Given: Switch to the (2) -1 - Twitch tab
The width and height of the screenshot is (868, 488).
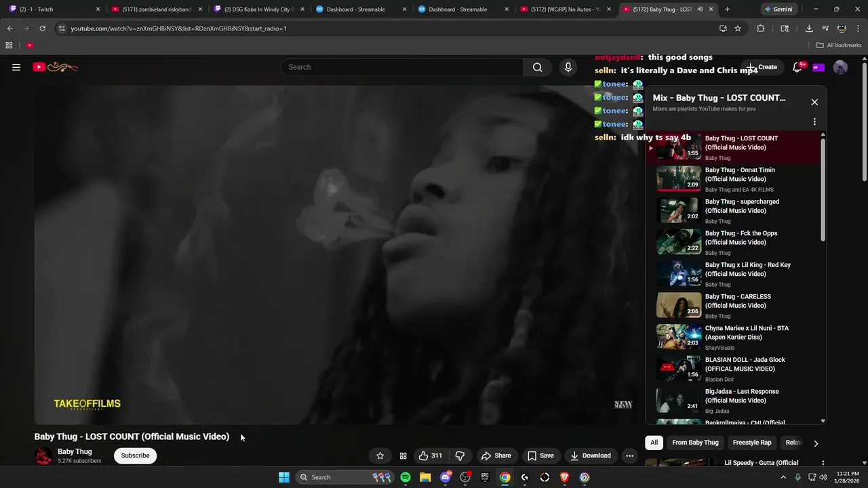Looking at the screenshot, I should [x=54, y=9].
